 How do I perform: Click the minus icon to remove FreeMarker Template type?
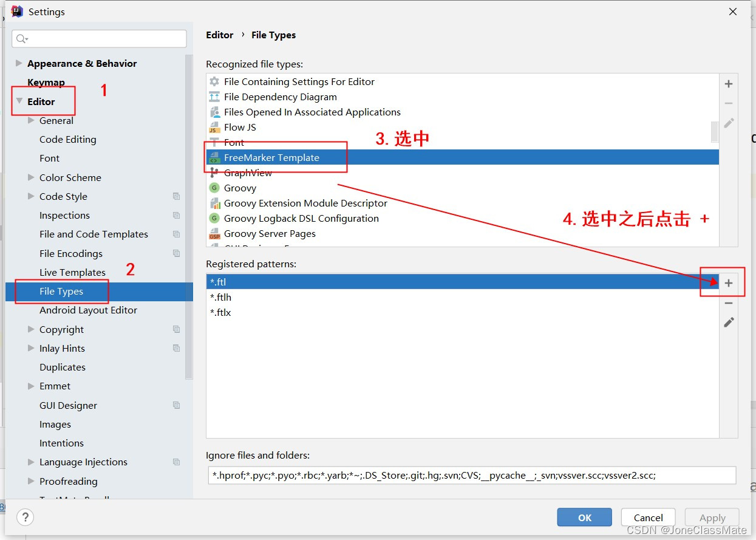click(728, 103)
